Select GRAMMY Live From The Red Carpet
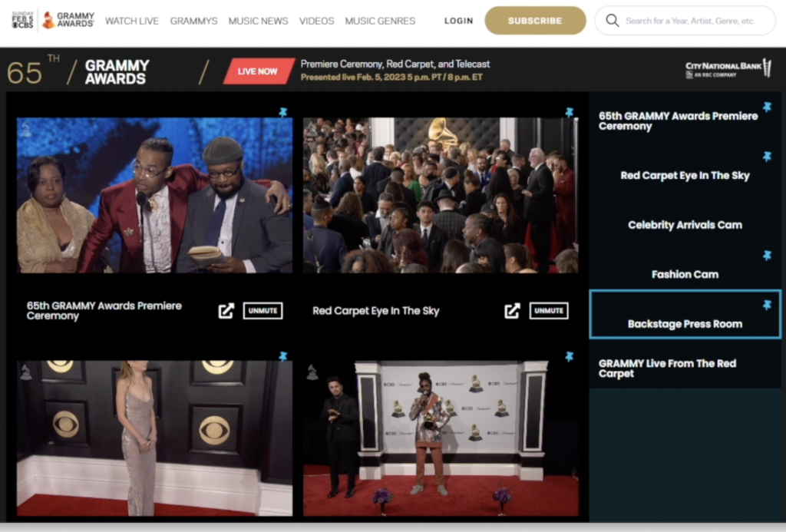Viewport: 786px width, 532px height. [x=685, y=364]
